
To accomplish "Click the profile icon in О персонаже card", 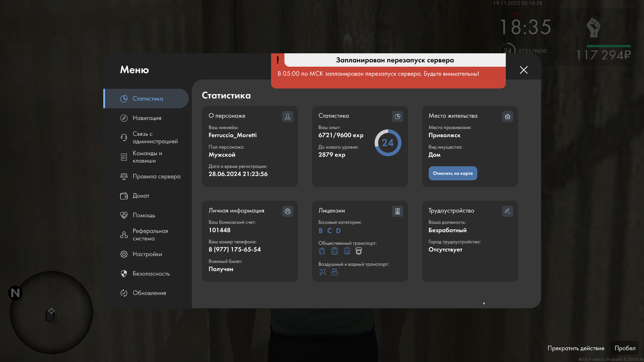I will point(287,116).
